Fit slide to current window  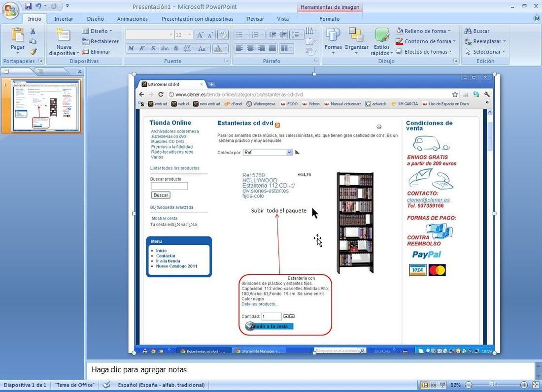(x=536, y=385)
